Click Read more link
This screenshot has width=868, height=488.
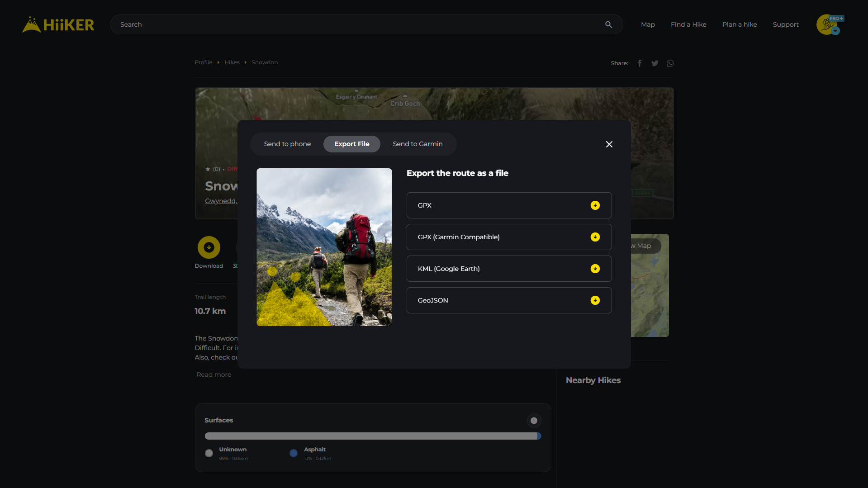tap(213, 374)
